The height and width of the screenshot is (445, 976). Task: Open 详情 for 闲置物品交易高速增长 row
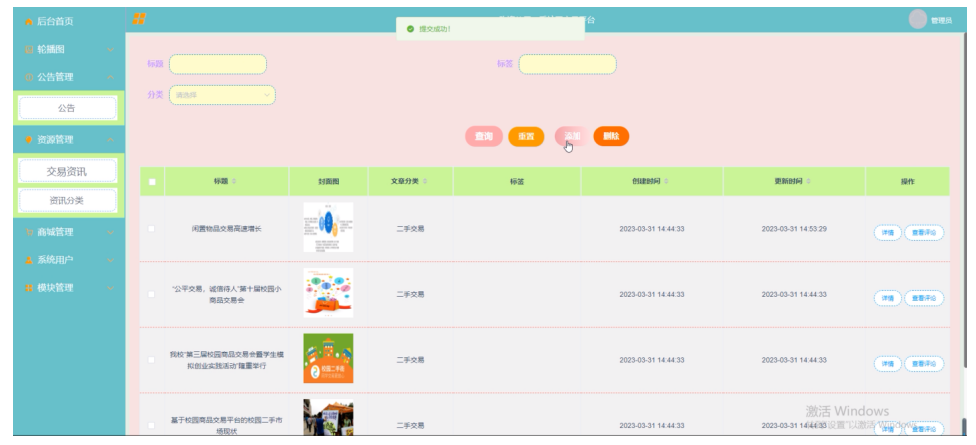(x=888, y=233)
